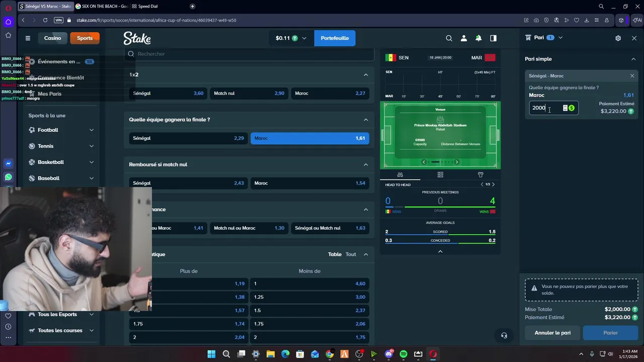The height and width of the screenshot is (362, 644).
Task: Place bet with Parier button
Action: pos(610,333)
